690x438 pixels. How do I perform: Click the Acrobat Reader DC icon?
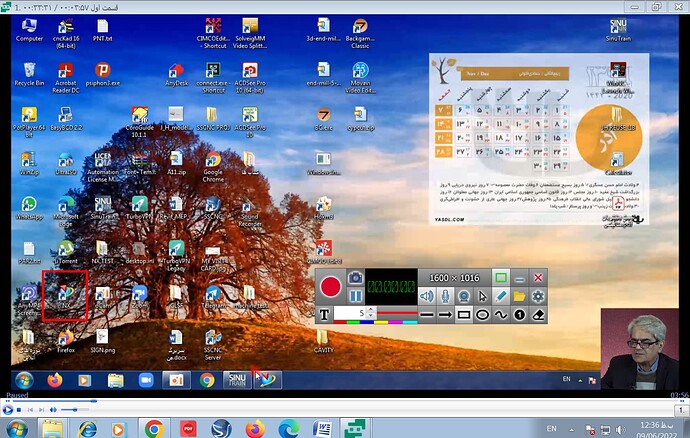tap(66, 78)
